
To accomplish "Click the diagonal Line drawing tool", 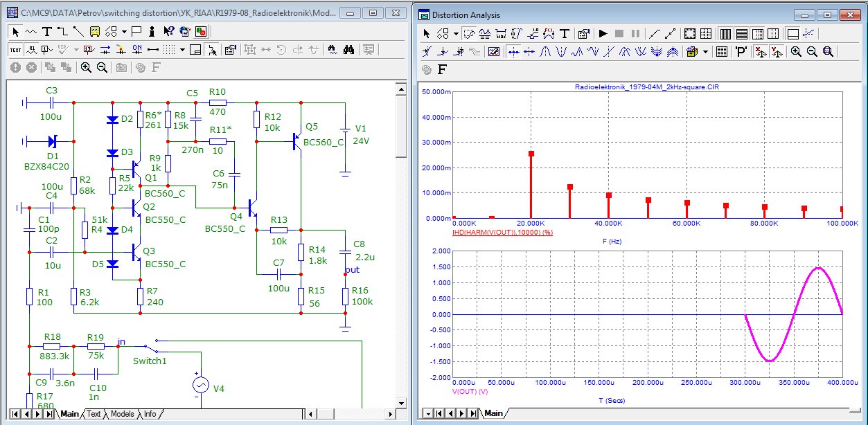I will (x=78, y=31).
